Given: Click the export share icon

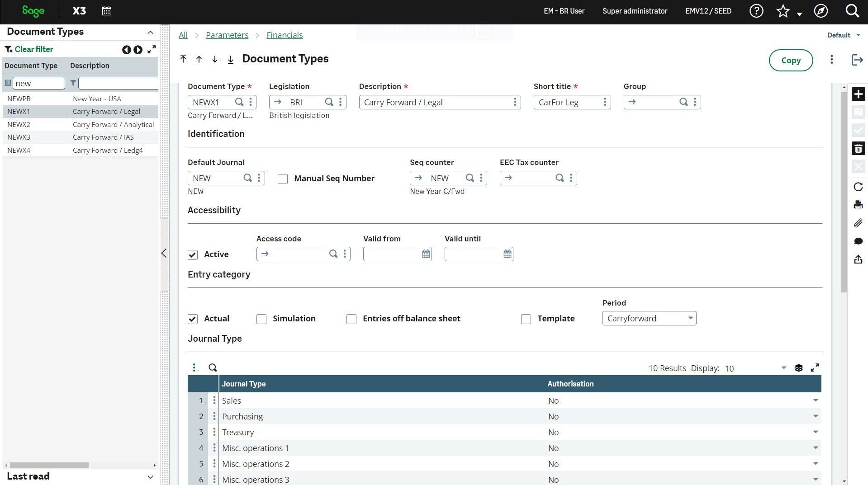Looking at the screenshot, I should [x=858, y=259].
